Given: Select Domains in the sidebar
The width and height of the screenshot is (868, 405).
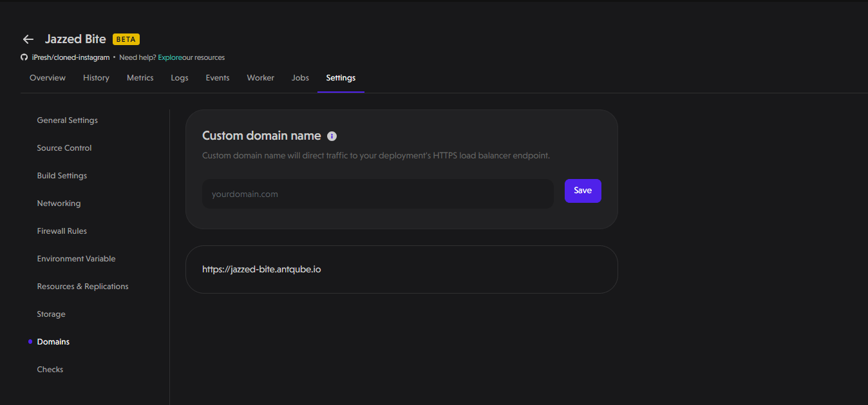Looking at the screenshot, I should pos(53,342).
